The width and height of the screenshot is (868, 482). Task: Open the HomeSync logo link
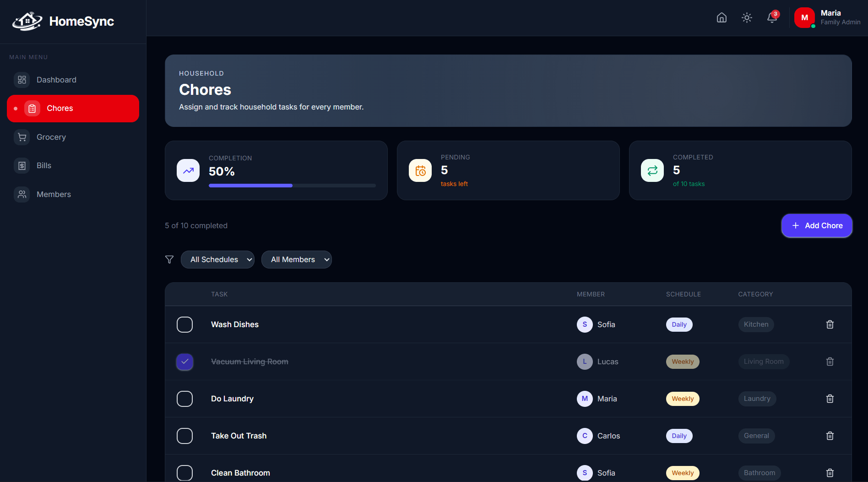click(63, 21)
